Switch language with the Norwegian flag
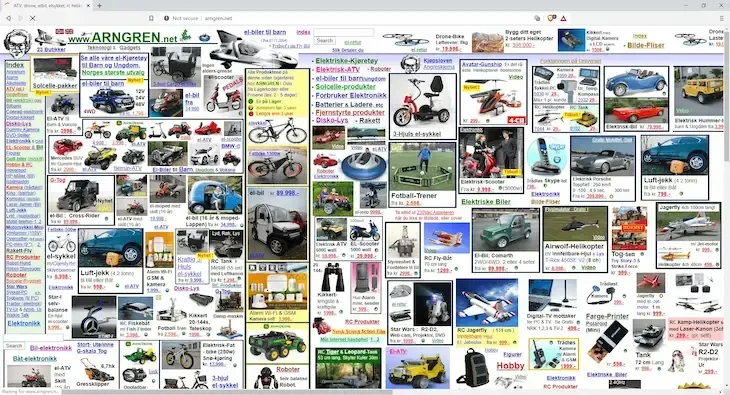 pyautogui.click(x=60, y=32)
